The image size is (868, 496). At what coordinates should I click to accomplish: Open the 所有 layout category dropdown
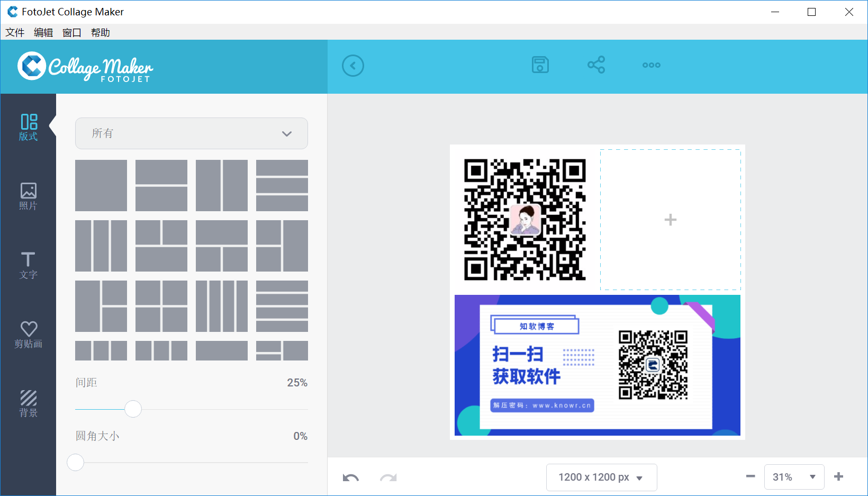(x=192, y=133)
